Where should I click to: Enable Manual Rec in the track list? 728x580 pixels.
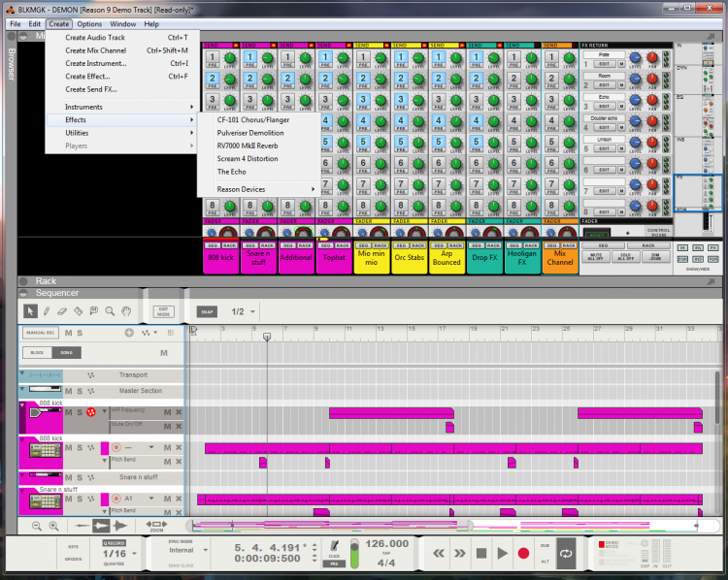pos(41,333)
